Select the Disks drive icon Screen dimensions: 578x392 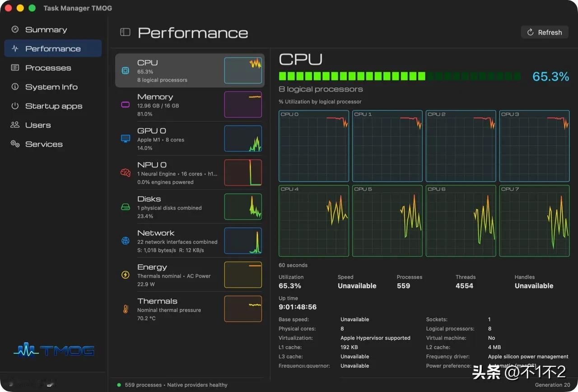pos(125,207)
